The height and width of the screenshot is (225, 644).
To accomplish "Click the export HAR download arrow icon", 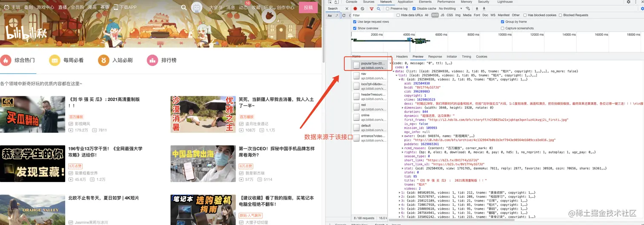I will [x=484, y=9].
